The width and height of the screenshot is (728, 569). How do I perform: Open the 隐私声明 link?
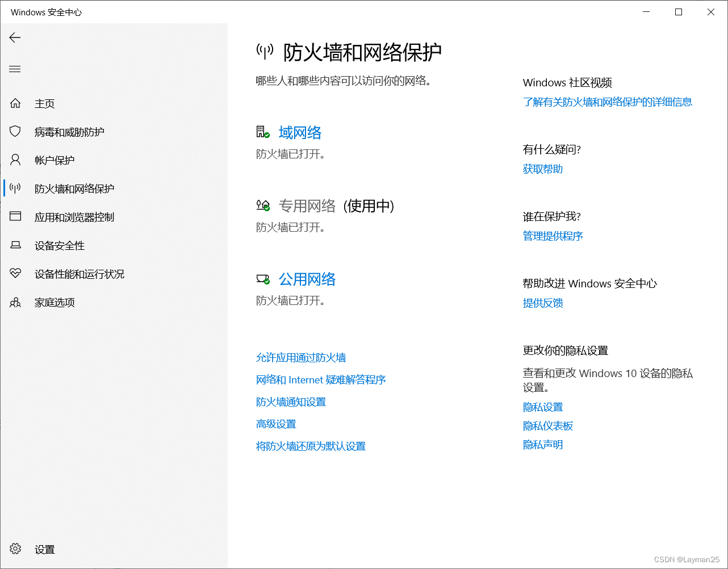click(543, 444)
